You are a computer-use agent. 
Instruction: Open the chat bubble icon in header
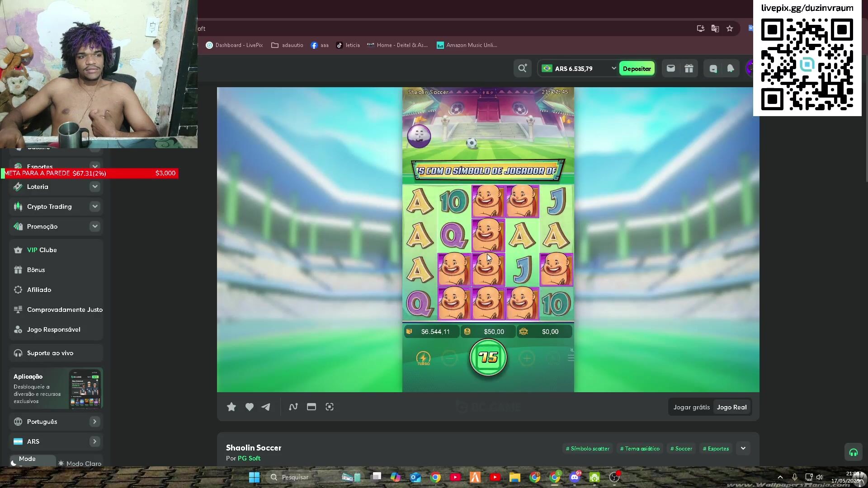(713, 69)
